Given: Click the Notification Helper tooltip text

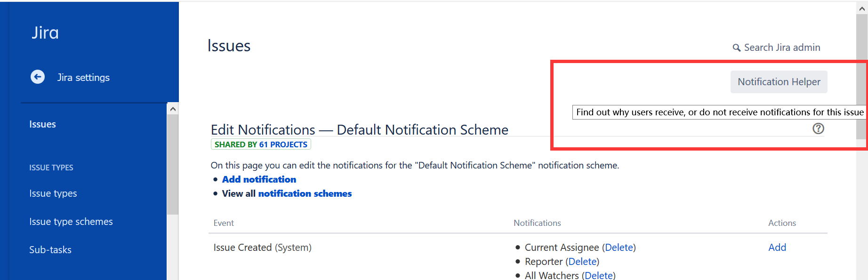Looking at the screenshot, I should click(x=717, y=112).
